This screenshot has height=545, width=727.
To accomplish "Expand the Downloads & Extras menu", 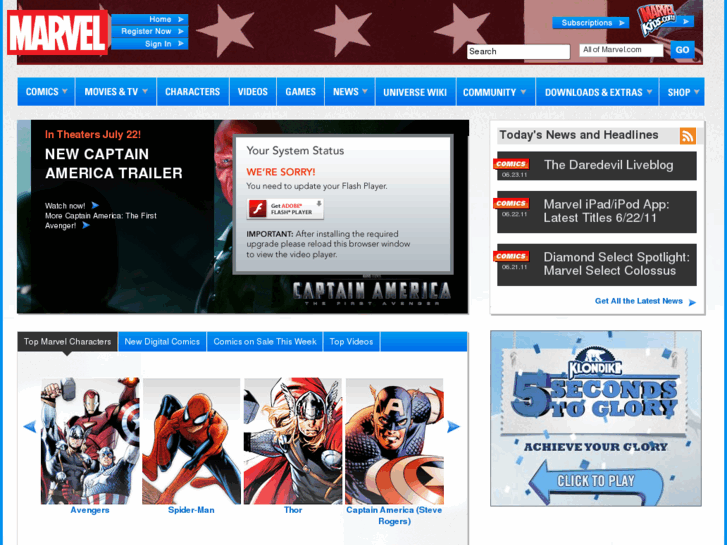I will point(597,92).
